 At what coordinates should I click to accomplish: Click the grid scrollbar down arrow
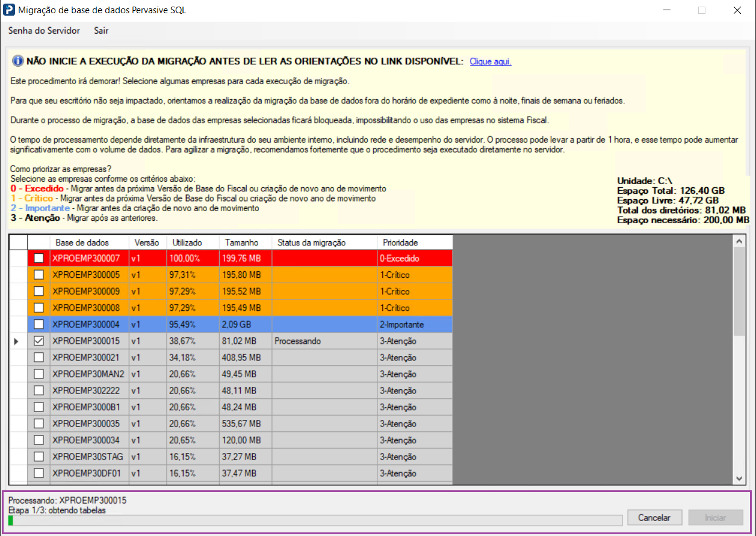tap(740, 478)
